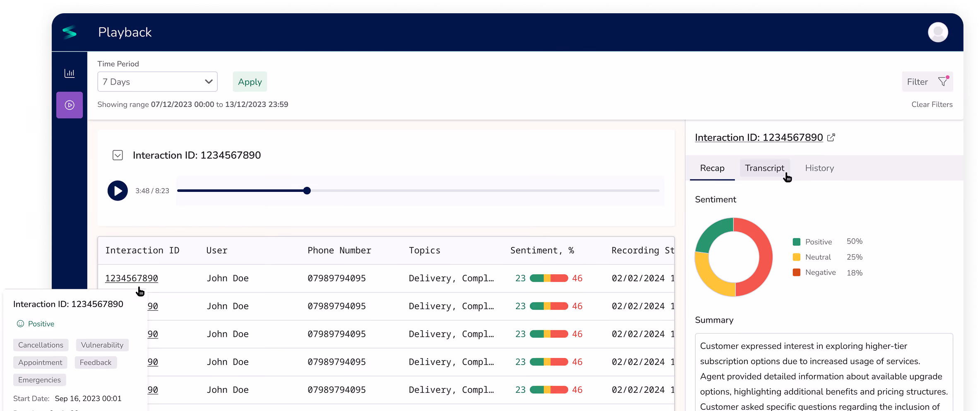Click first row sentiment bar
Screen dimensions: 980x411
click(x=549, y=278)
